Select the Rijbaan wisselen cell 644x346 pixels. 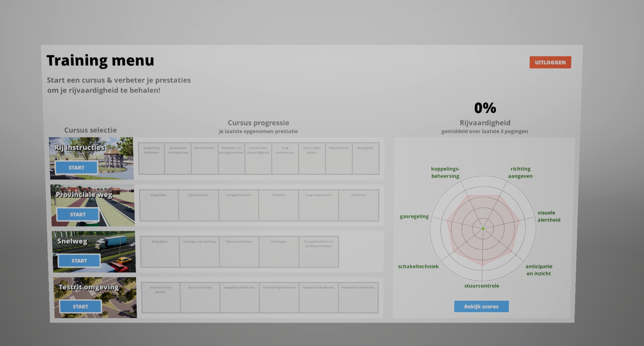tap(239, 252)
